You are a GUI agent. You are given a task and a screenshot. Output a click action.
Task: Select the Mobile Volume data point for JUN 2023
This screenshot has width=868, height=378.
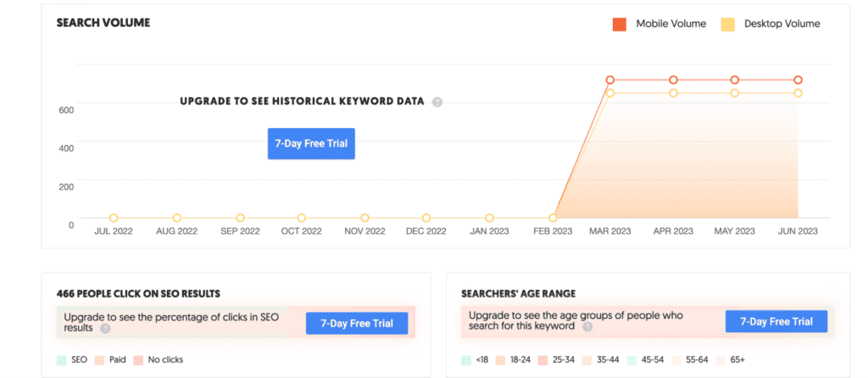pyautogui.click(x=798, y=80)
